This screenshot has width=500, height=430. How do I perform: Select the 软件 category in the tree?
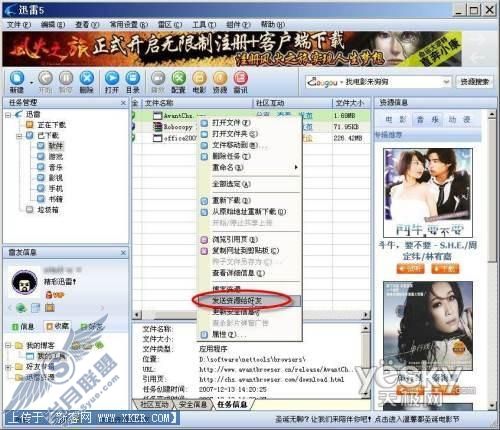(x=56, y=146)
